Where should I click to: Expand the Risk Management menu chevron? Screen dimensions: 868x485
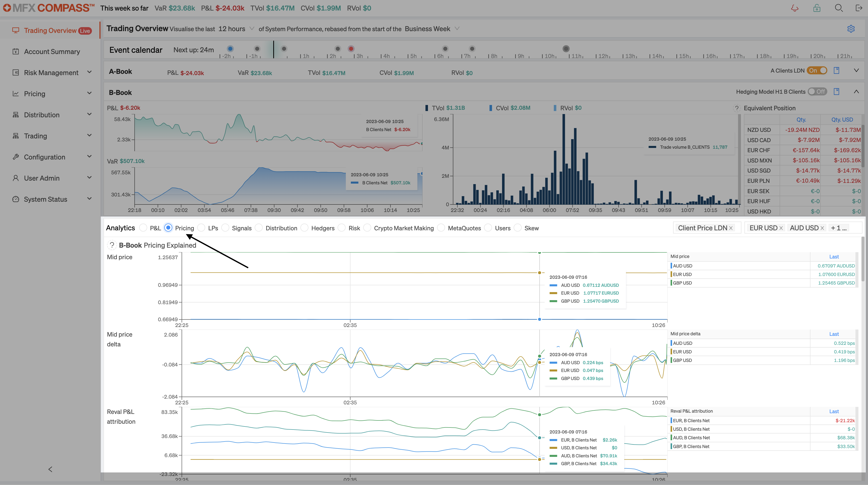pos(89,72)
